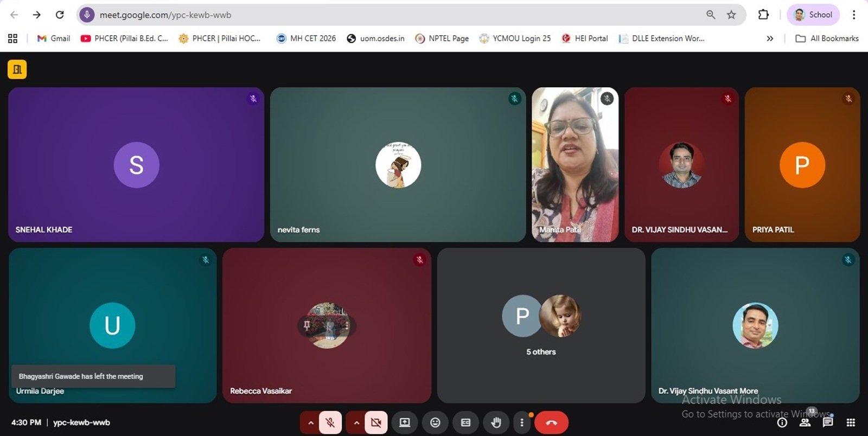
Task: Open the NPTEL Page bookmark
Action: coord(442,39)
